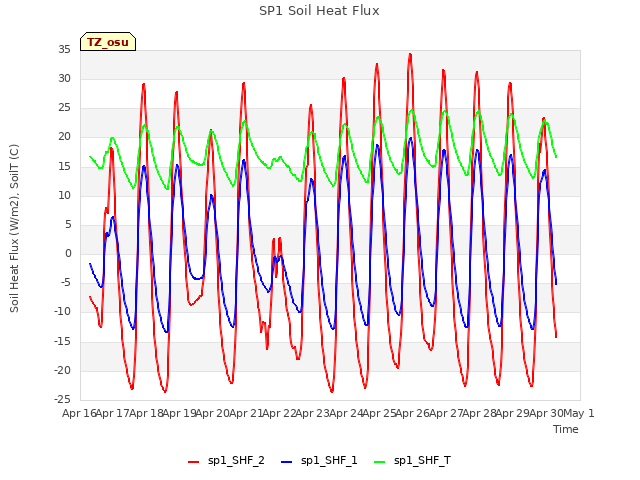Click the green curve peak near Apr 26
The image size is (640, 480).
[x=412, y=110]
